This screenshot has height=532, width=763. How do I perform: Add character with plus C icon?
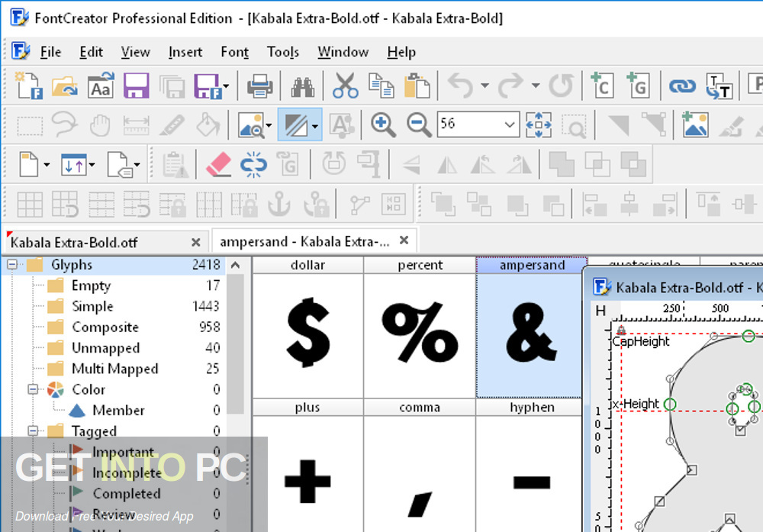602,85
